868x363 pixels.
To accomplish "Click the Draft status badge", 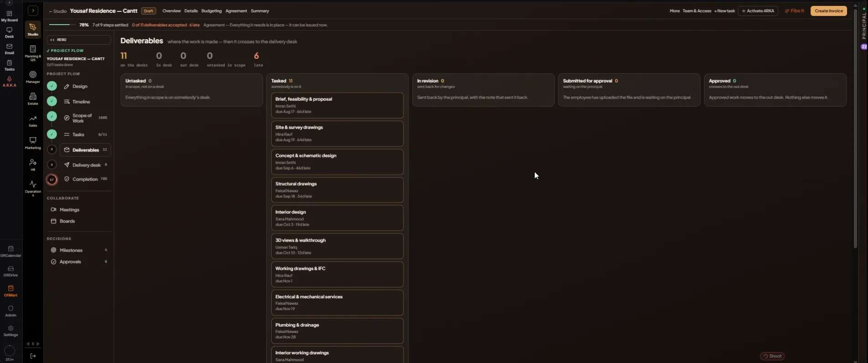I will click(x=149, y=11).
